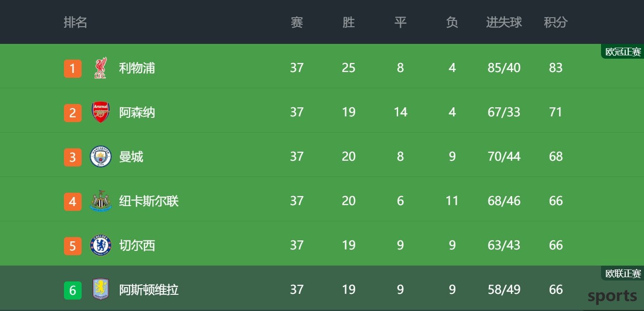Screen dimensions: 644x311
Task: Select the 曼城 team name
Action: (131, 157)
